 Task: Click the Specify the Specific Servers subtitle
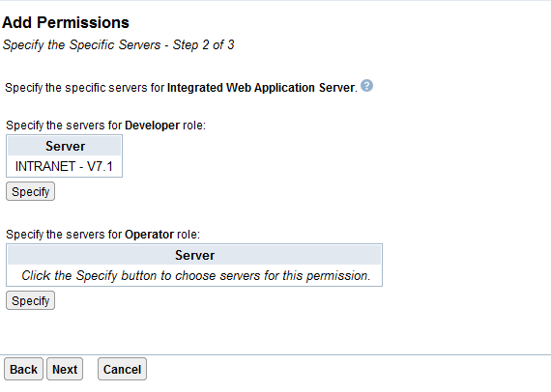[81, 45]
